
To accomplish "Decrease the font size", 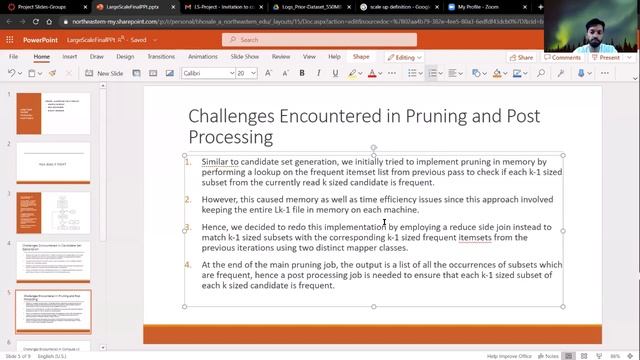I will (285, 73).
